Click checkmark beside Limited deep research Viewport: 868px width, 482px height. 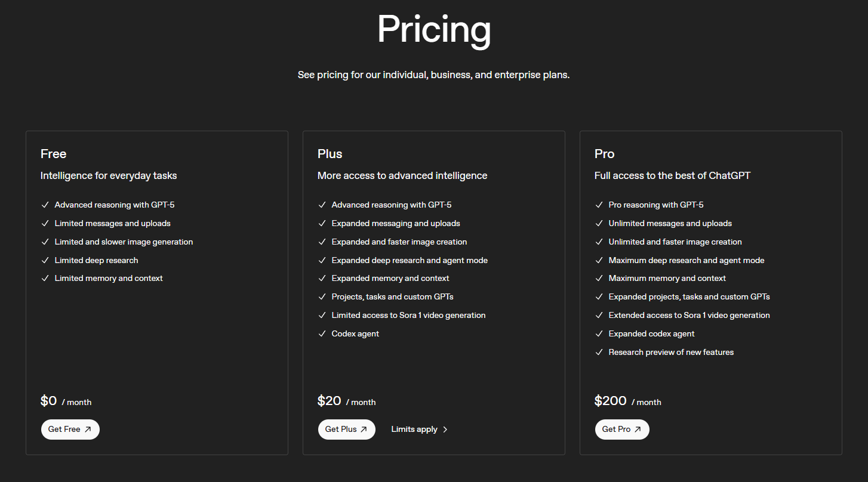point(45,261)
